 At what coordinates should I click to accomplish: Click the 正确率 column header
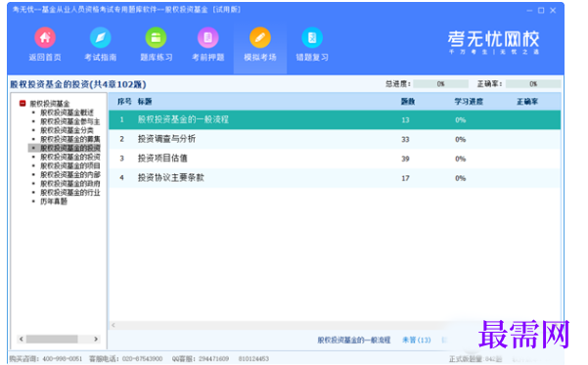527,102
